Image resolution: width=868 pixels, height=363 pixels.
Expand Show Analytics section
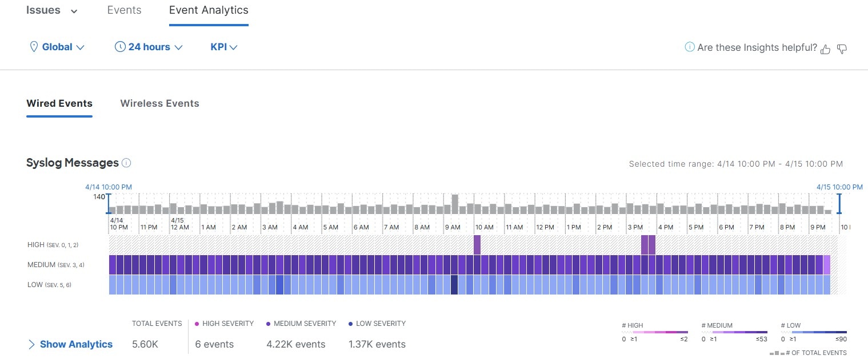(70, 344)
